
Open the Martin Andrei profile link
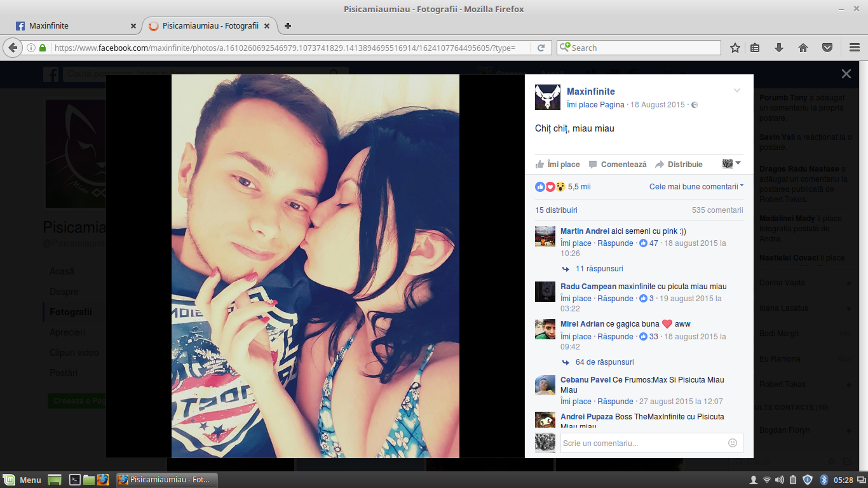(585, 231)
